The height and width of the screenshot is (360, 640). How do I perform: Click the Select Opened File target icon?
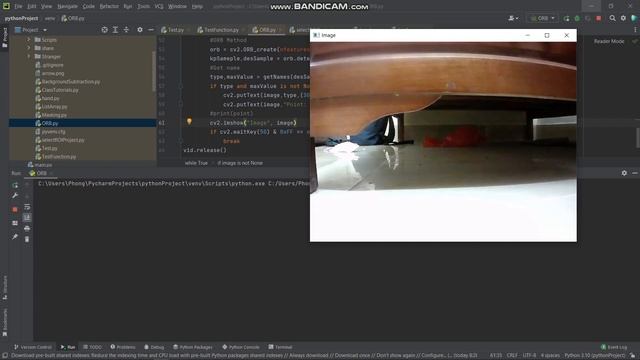tap(104, 30)
